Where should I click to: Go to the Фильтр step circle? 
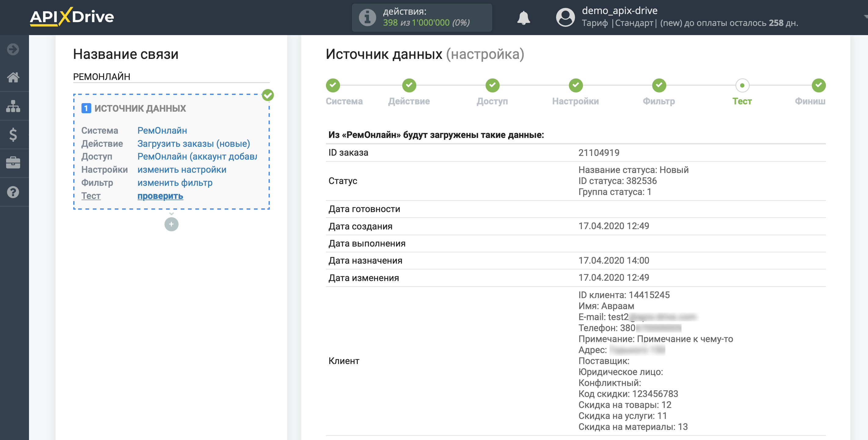coord(659,85)
